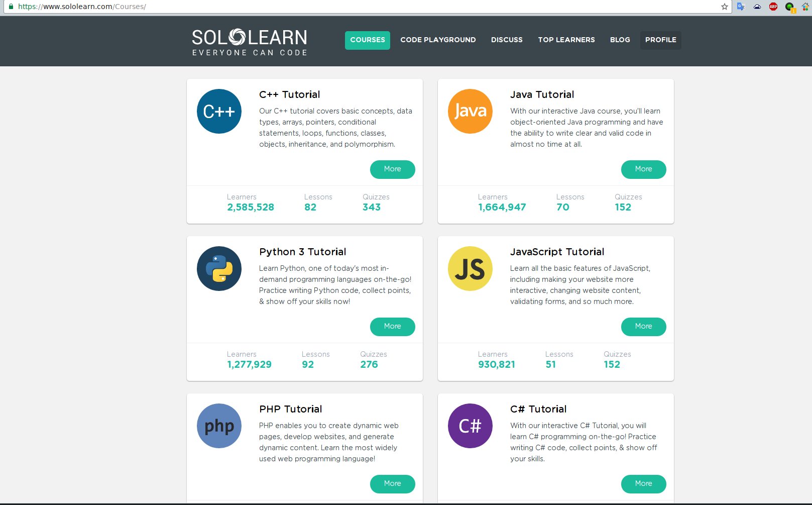Click the php course logo icon
The image size is (812, 505).
(219, 426)
